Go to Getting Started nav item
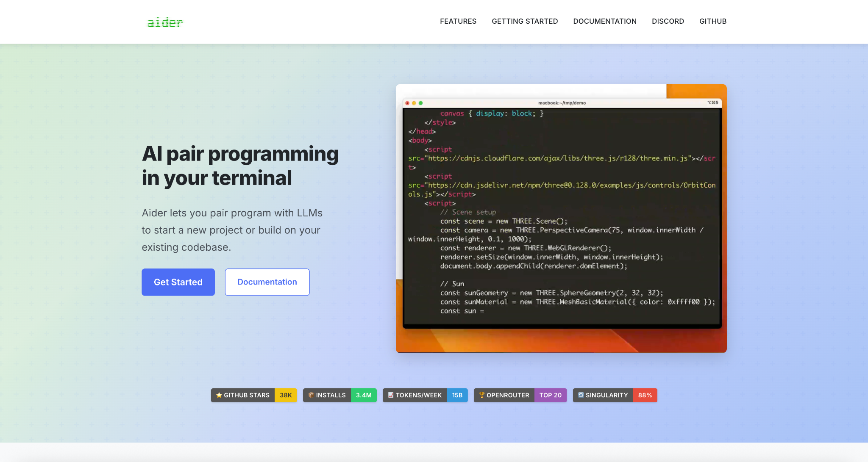 click(524, 21)
